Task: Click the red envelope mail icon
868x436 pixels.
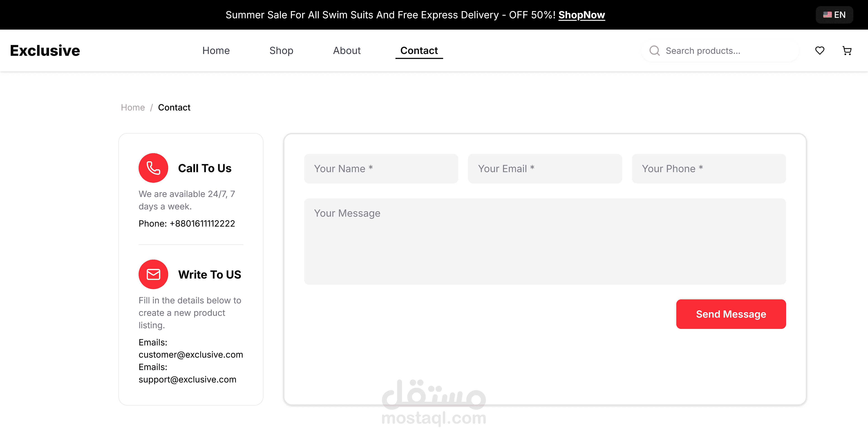Action: [153, 274]
